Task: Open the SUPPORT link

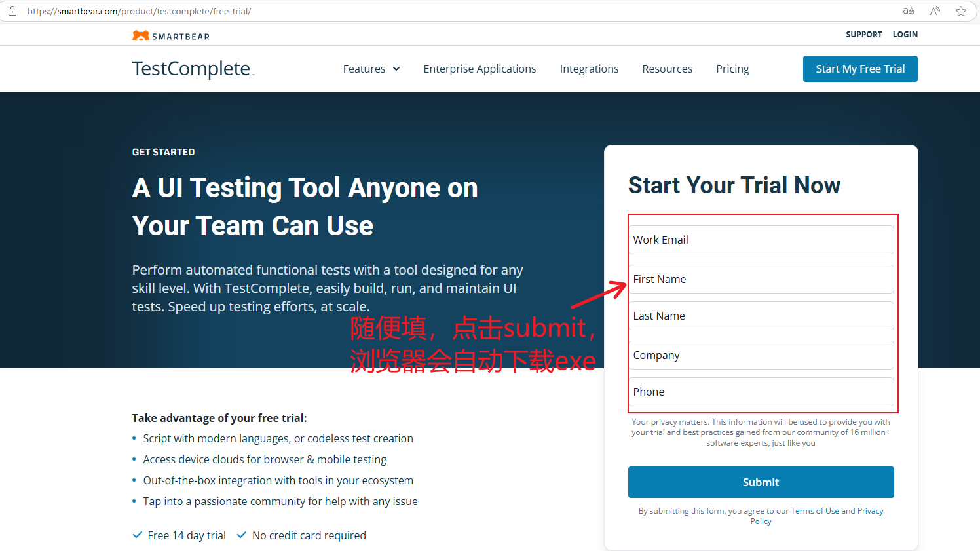Action: click(x=863, y=35)
